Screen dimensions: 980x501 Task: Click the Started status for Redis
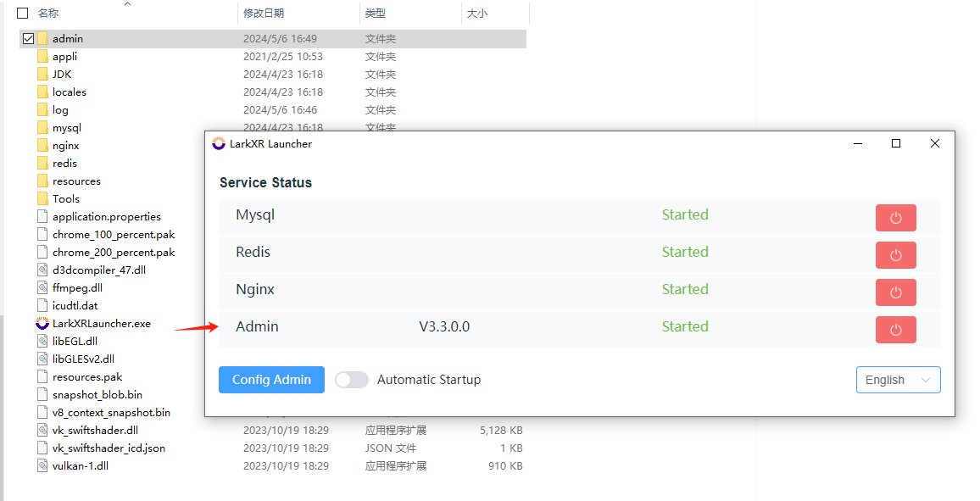[x=685, y=252]
